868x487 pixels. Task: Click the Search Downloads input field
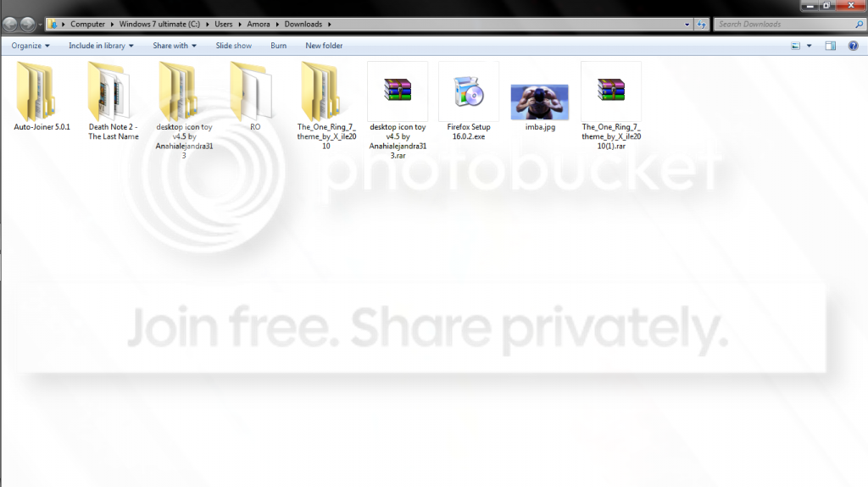(789, 25)
